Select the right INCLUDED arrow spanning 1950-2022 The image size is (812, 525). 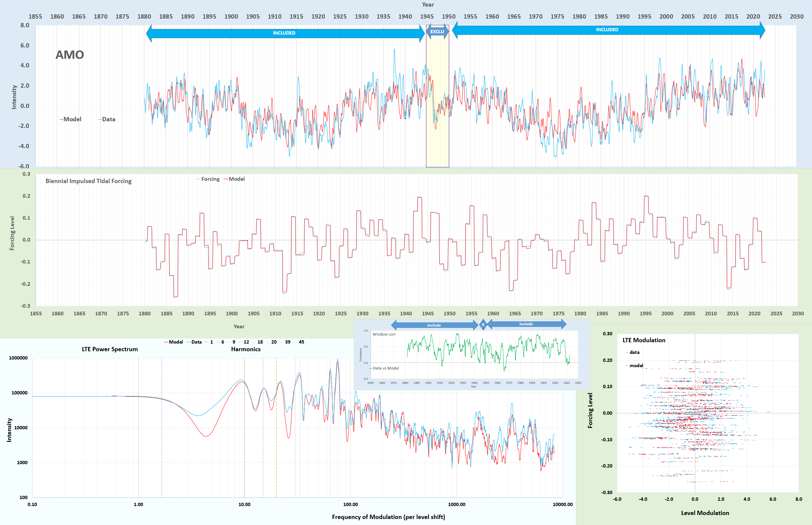(607, 30)
